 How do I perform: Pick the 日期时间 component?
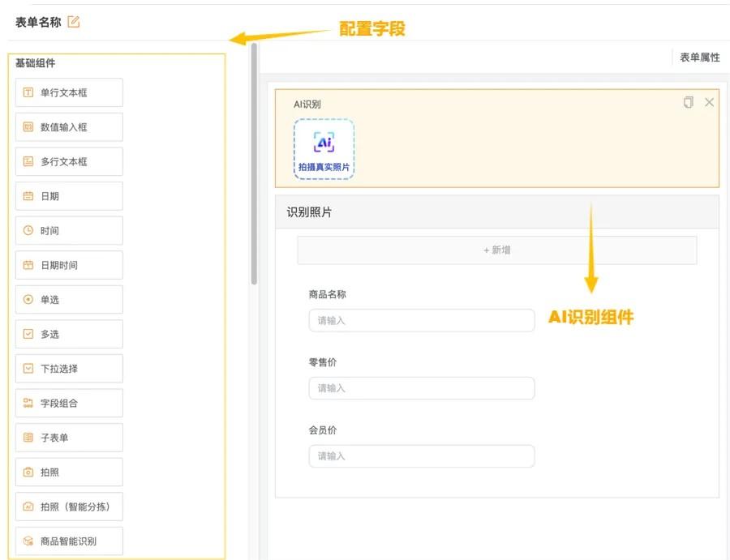[69, 265]
